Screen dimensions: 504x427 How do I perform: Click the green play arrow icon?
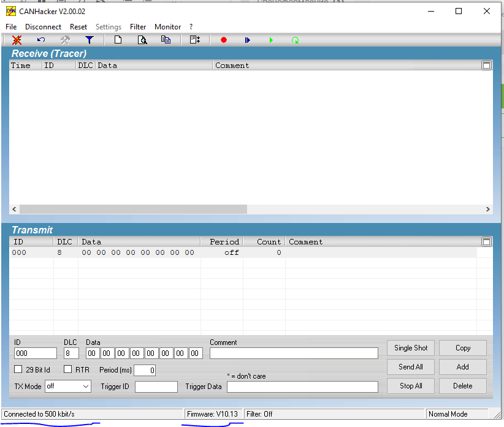[x=271, y=40]
